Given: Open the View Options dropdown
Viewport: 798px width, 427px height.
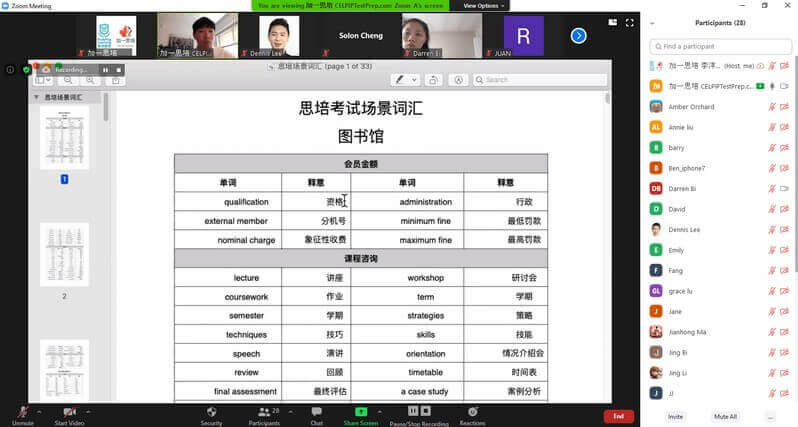Looking at the screenshot, I should 484,5.
